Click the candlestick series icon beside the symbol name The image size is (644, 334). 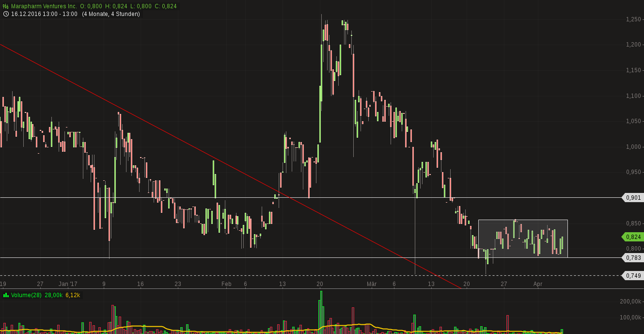(x=5, y=5)
